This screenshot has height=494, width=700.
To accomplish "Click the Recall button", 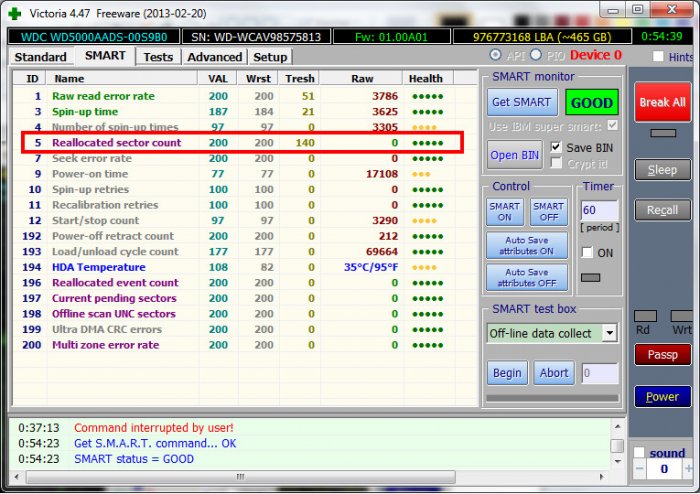I will point(662,210).
